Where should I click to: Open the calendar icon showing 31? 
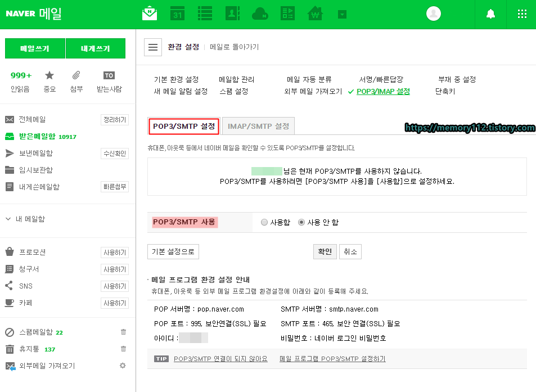click(177, 13)
